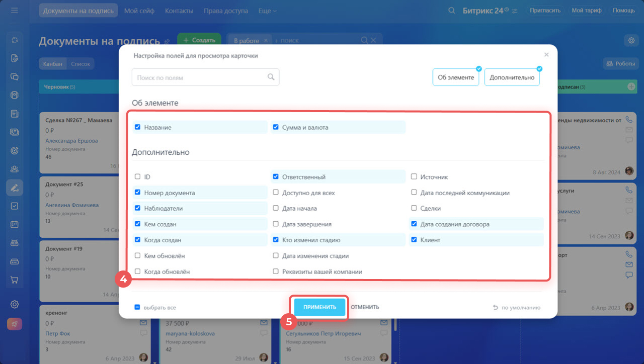Open the tasks checkmark icon in left sidebar
This screenshot has height=364, width=644.
[15, 206]
